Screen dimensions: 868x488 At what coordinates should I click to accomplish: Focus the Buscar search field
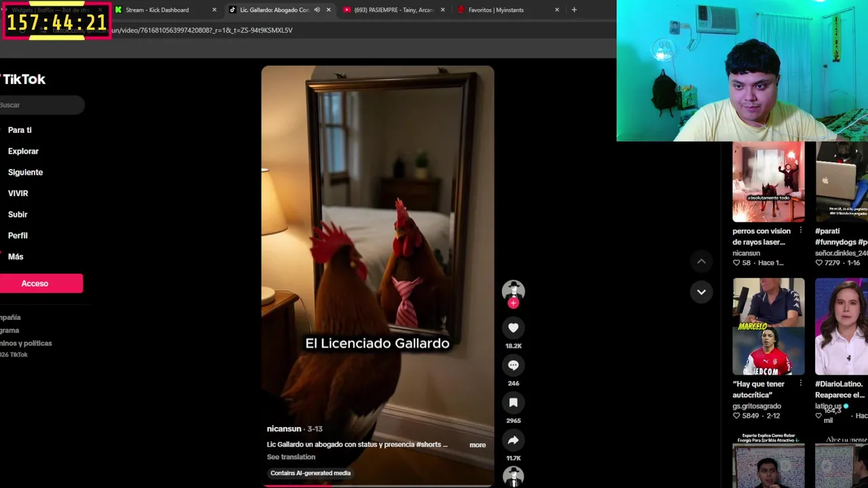click(x=42, y=105)
